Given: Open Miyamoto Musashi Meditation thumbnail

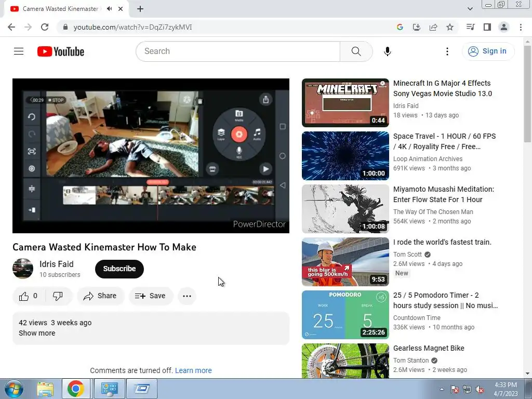Looking at the screenshot, I should click(345, 209).
